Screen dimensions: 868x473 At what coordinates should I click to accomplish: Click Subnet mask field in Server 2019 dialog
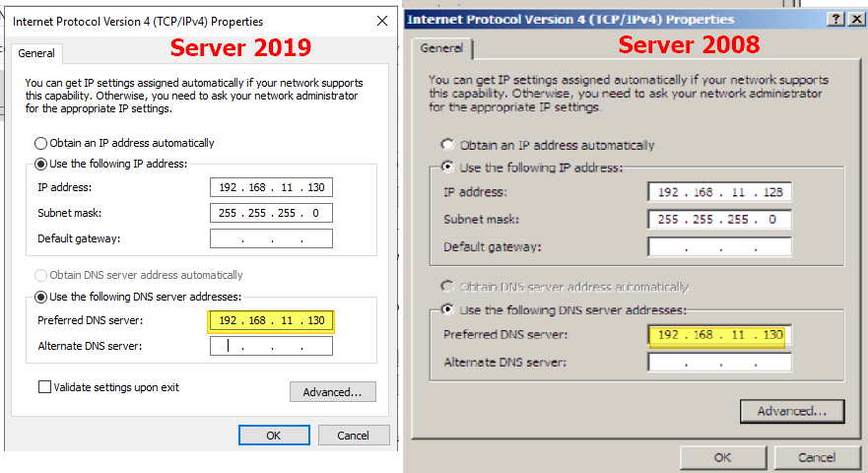[271, 213]
